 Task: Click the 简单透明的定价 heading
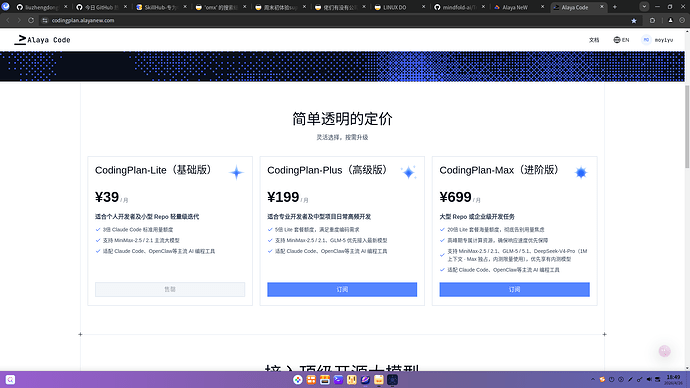[342, 119]
